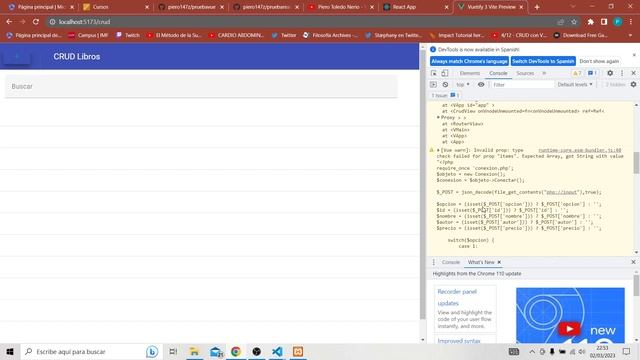Open File Explorer from taskbar
The height and width of the screenshot is (360, 640).
(194, 351)
